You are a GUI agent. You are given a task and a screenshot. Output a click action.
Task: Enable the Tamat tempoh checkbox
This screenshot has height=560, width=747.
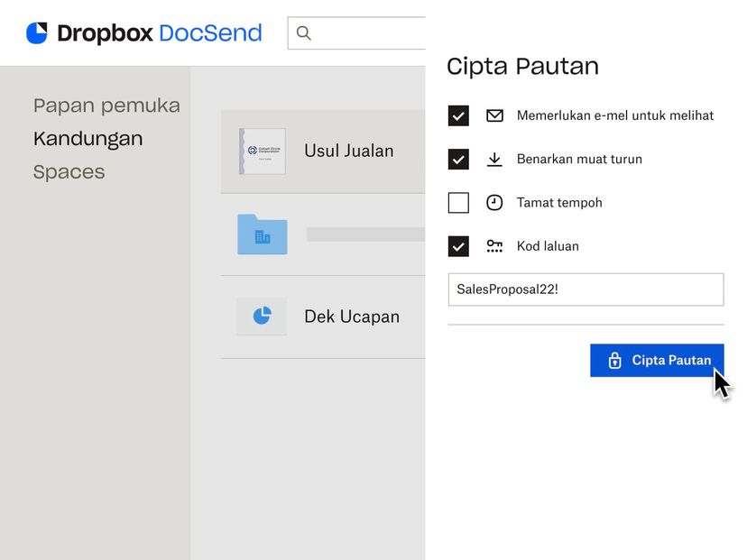click(x=458, y=202)
